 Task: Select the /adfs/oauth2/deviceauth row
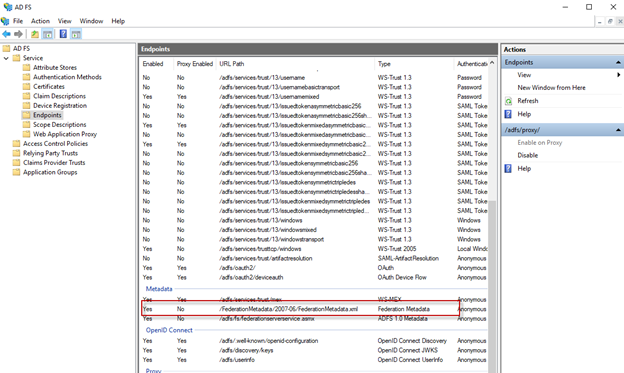coord(314,277)
